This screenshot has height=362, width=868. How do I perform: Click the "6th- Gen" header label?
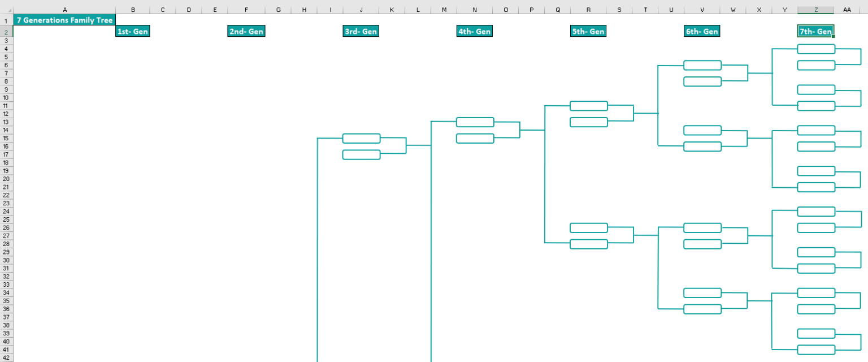(702, 31)
